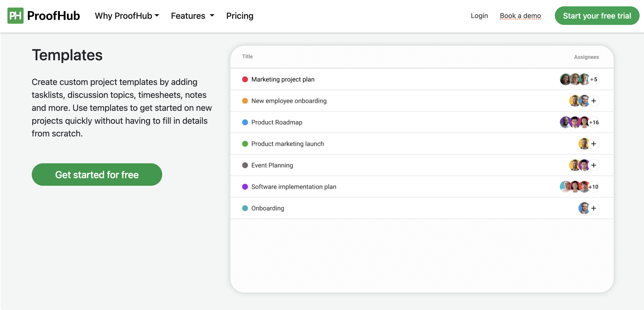Select the Product Roadmap template
The height and width of the screenshot is (310, 644).
(x=277, y=122)
